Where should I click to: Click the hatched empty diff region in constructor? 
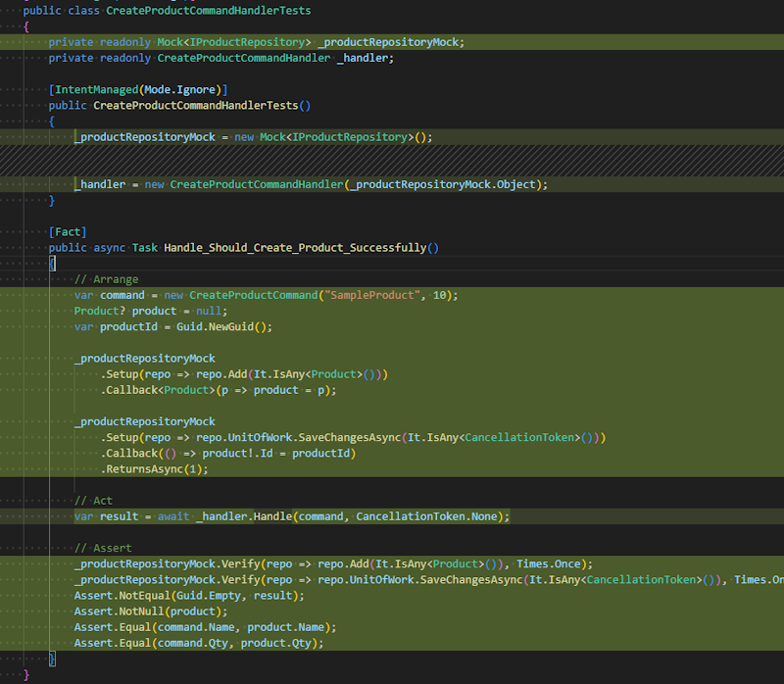(392, 161)
